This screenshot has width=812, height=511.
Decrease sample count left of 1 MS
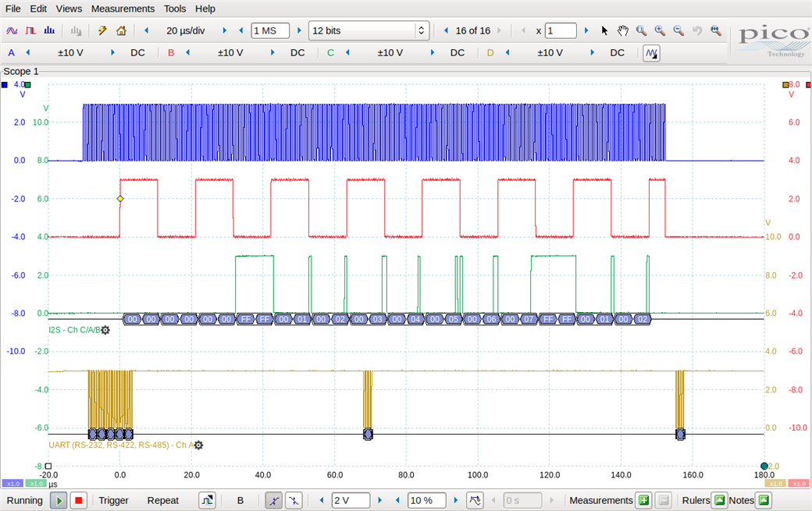click(240, 30)
